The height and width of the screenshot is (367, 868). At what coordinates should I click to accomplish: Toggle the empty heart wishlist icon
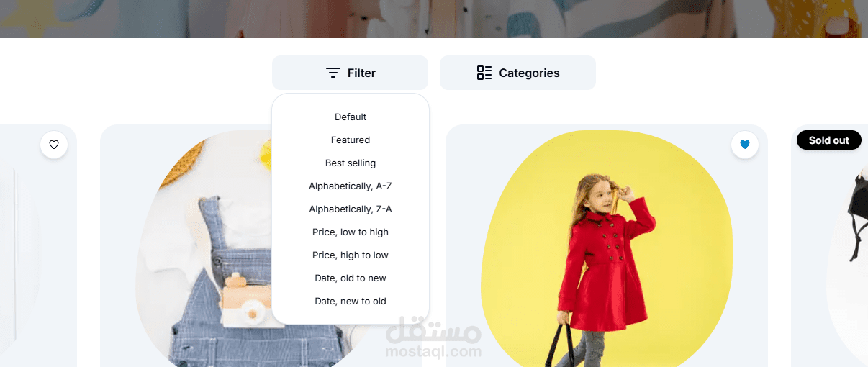[54, 145]
